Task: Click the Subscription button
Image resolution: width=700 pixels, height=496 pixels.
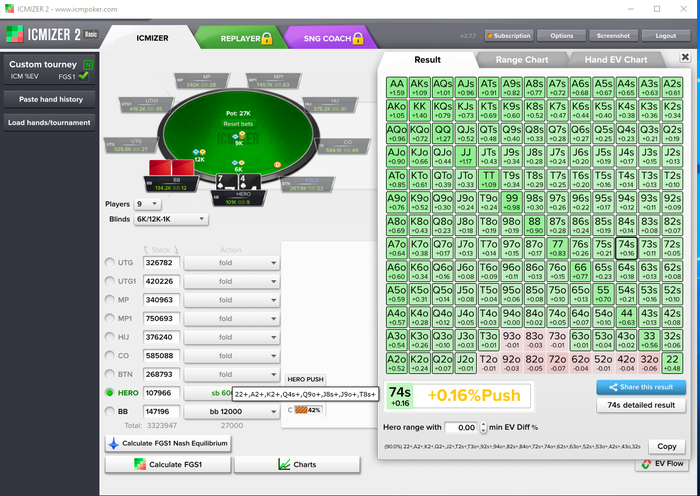Action: [509, 36]
